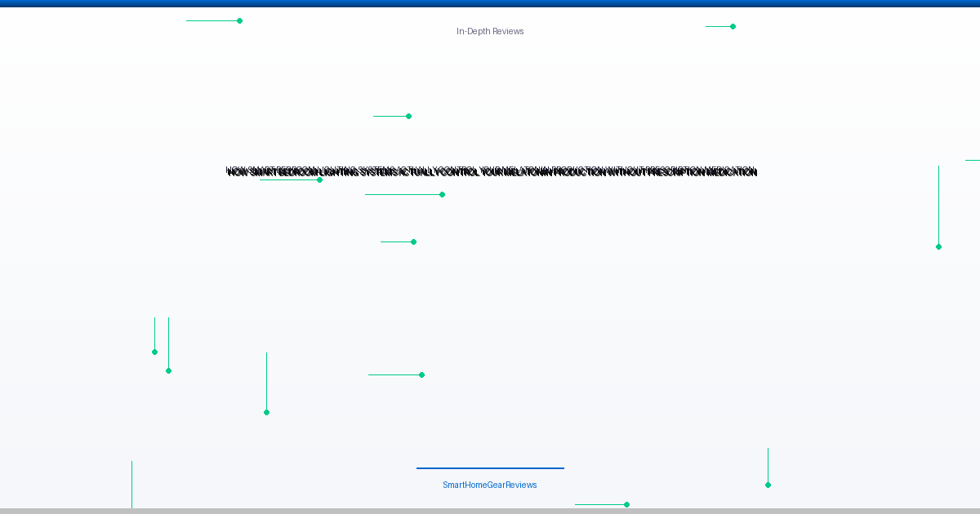Click the gray vertical line at bottom left
Image resolution: width=980 pixels, height=514 pixels.
(131, 485)
